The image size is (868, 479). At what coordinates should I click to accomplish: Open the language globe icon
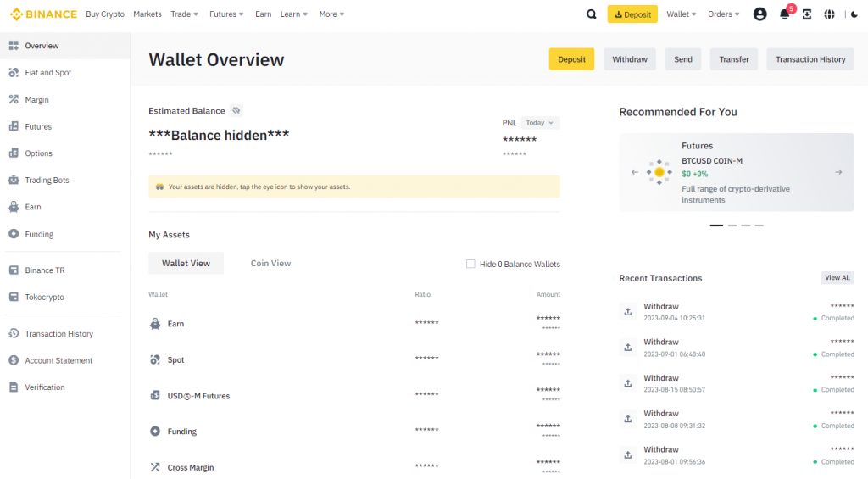(x=829, y=14)
